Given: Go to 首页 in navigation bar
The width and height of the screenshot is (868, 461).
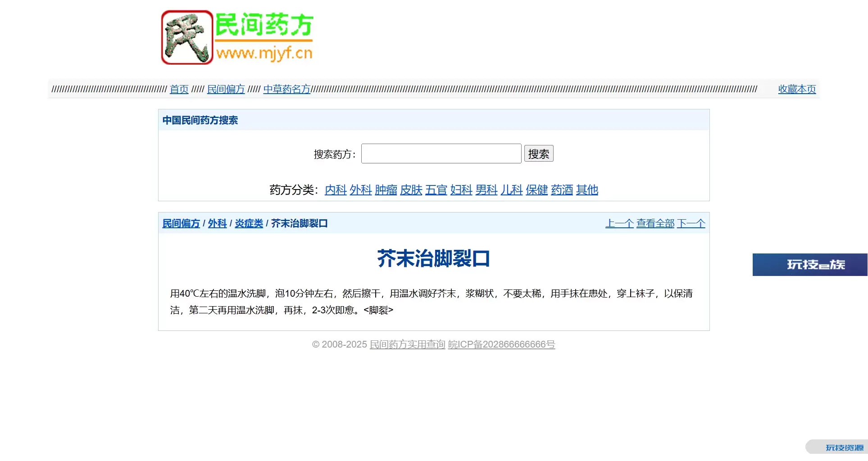Looking at the screenshot, I should (179, 89).
